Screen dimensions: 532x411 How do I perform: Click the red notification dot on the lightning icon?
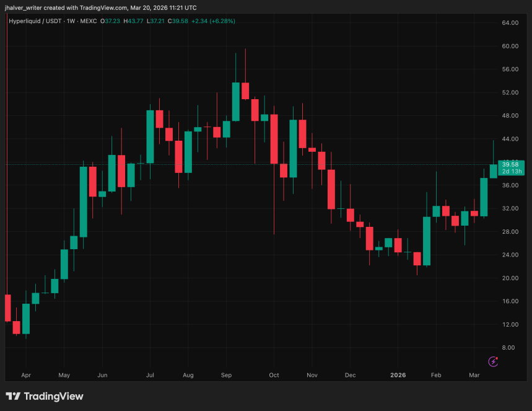click(497, 357)
